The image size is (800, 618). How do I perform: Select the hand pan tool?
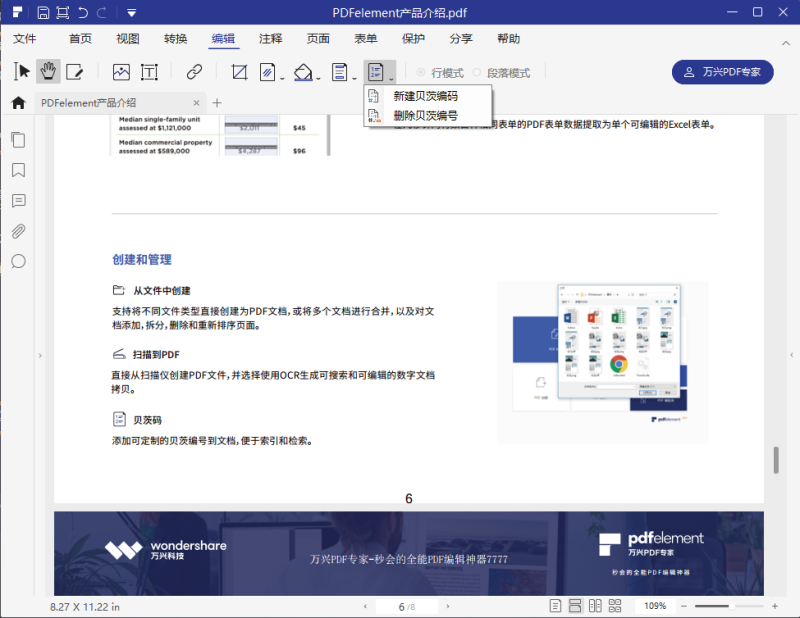[x=48, y=71]
